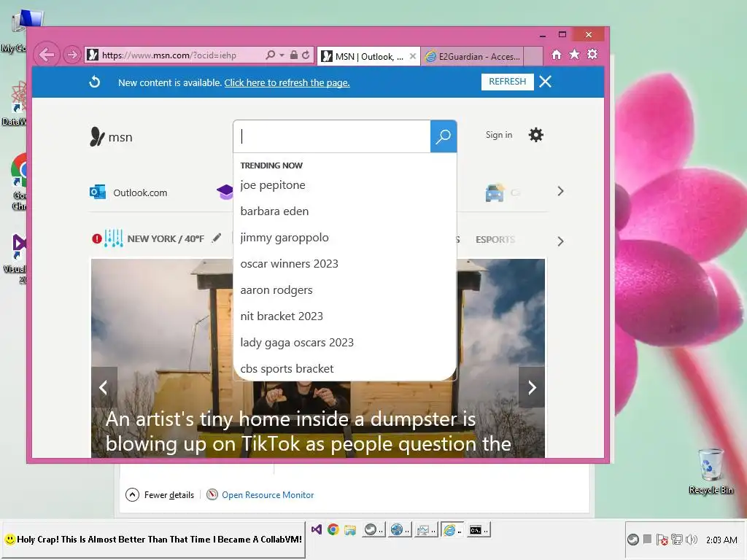
Task: Open Internet Explorer Tools gear
Action: click(592, 54)
